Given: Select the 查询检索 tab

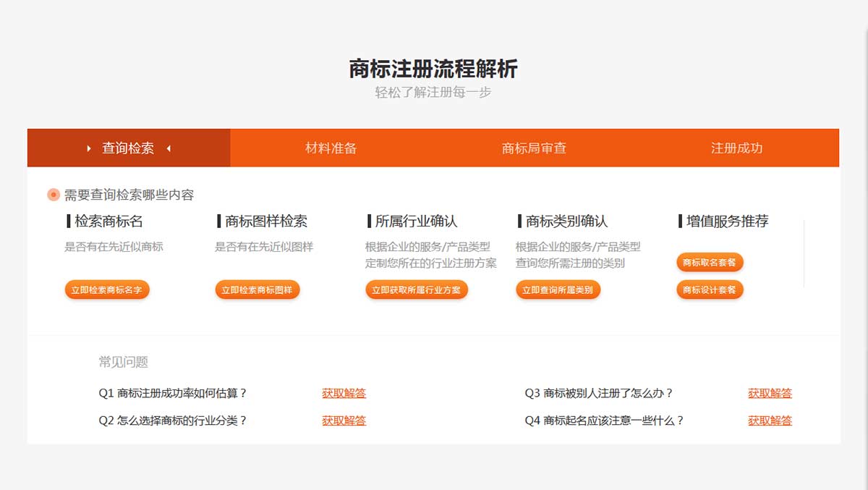Looking at the screenshot, I should pos(128,148).
